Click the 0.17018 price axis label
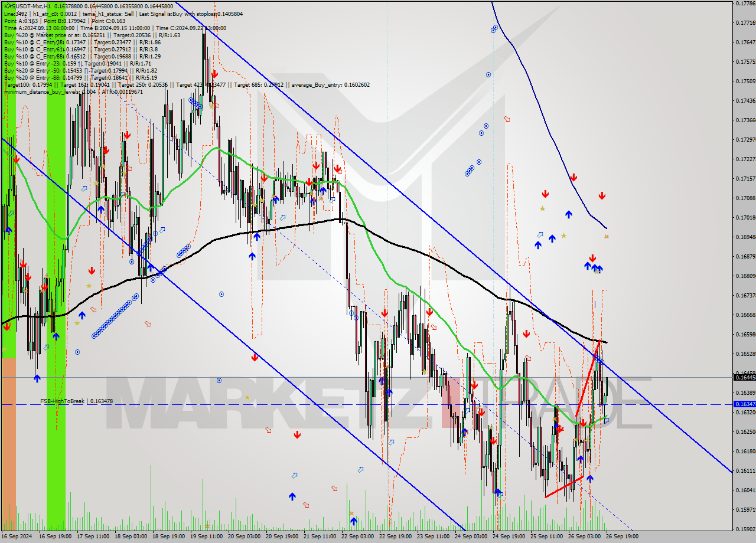The width and height of the screenshot is (756, 543). point(745,217)
